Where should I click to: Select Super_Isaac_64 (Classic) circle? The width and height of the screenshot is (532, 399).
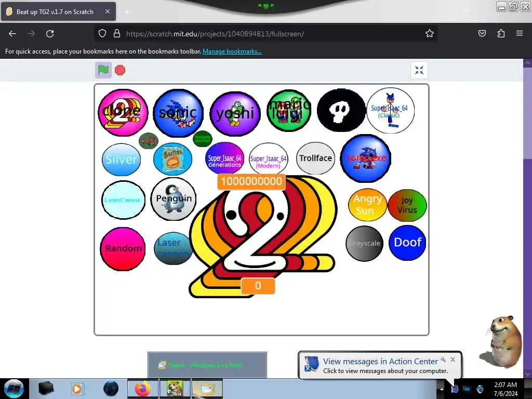coord(390,110)
